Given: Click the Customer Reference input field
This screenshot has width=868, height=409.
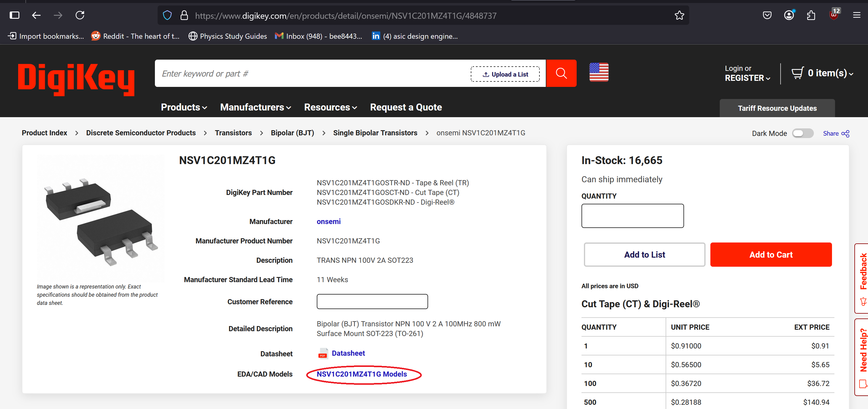Looking at the screenshot, I should [372, 302].
